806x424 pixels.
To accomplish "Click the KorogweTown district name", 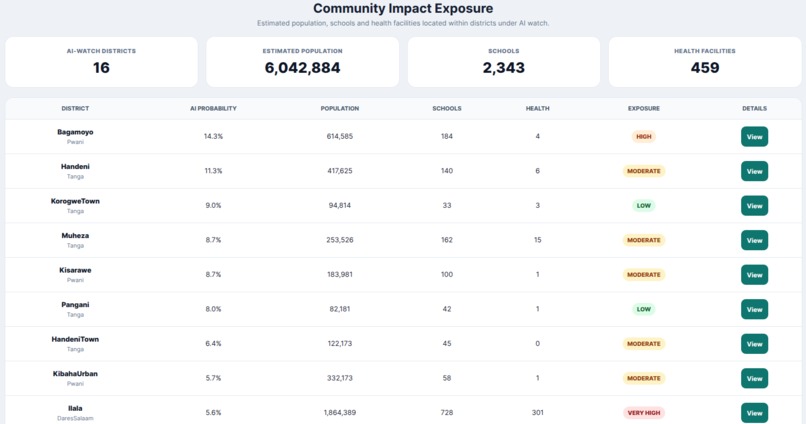I will (75, 201).
